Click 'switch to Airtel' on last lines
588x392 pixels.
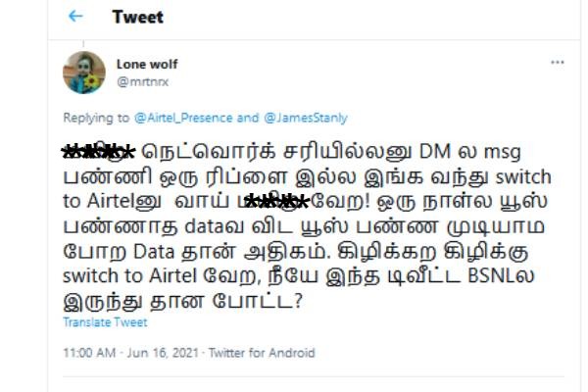(x=129, y=276)
